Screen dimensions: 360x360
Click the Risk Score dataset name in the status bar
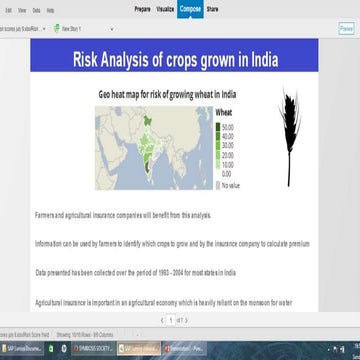tap(25, 335)
